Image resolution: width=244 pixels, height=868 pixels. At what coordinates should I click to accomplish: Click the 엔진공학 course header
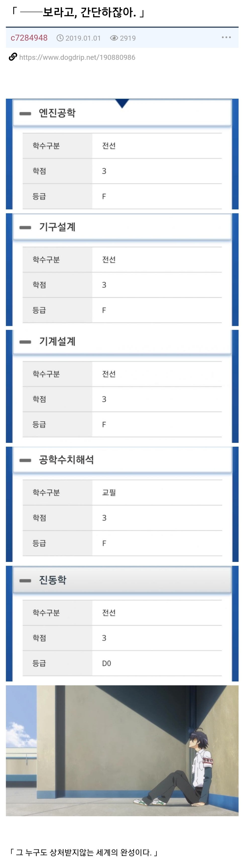[57, 113]
